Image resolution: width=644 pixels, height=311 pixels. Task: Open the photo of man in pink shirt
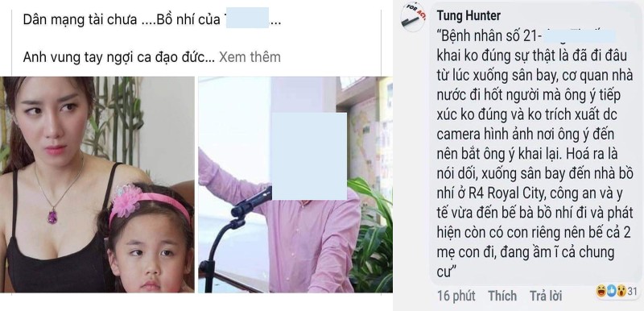295,185
